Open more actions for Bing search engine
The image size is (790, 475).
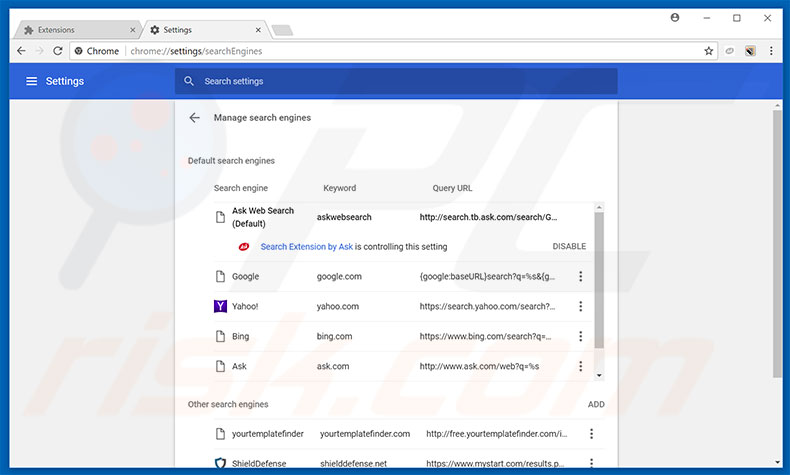(x=580, y=336)
